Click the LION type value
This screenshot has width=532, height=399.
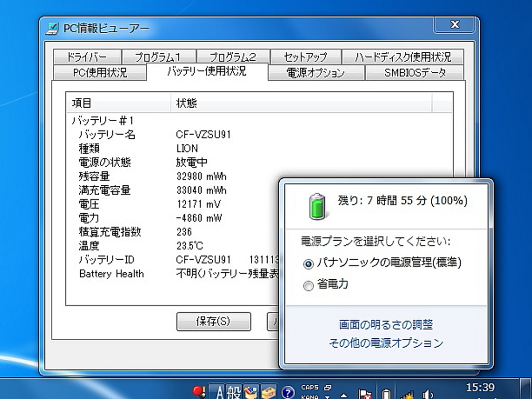click(187, 149)
